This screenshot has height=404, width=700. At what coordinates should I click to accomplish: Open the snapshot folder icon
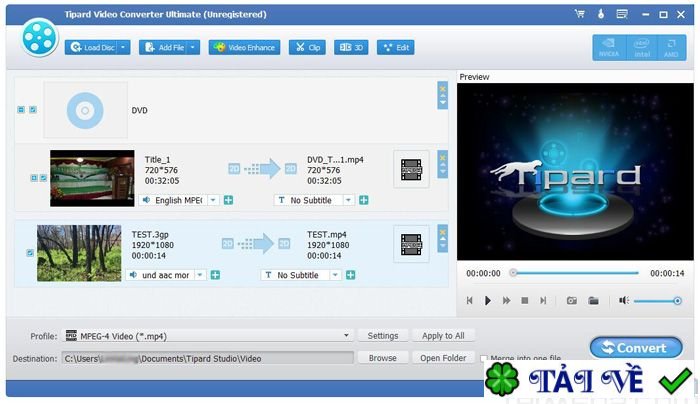[593, 300]
